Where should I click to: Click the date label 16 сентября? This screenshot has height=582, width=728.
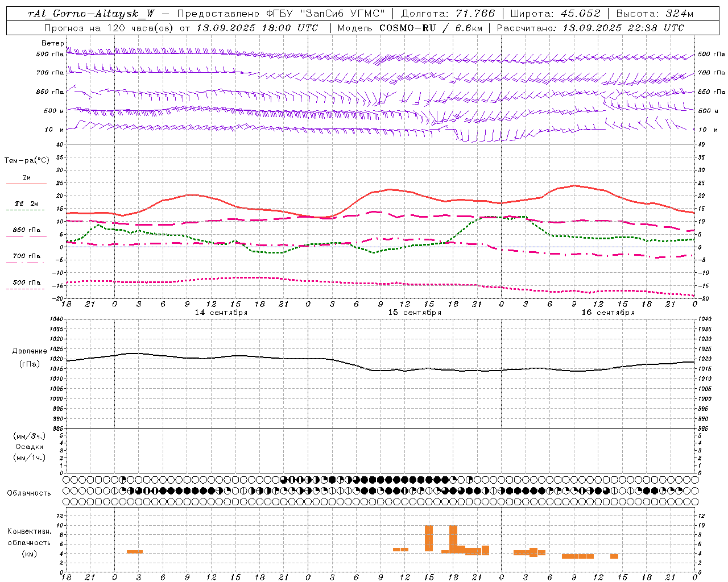tap(608, 313)
